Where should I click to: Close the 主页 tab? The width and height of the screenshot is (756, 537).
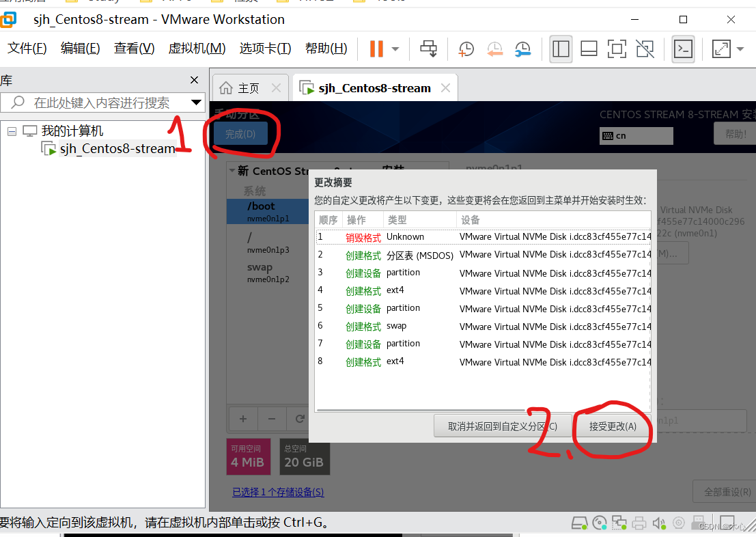pos(277,88)
